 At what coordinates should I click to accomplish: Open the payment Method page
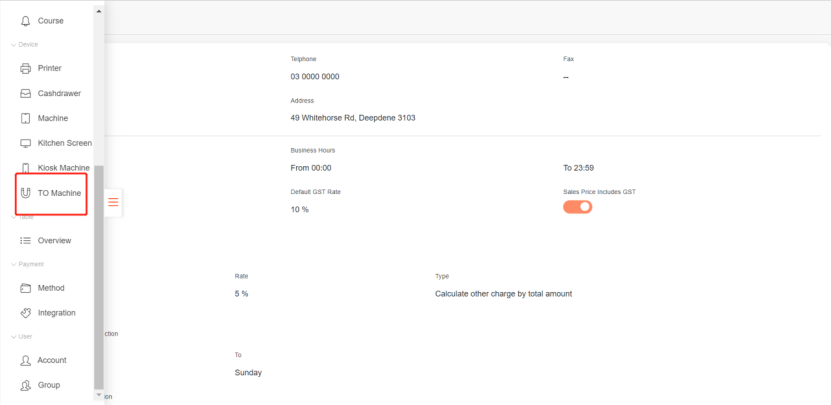point(51,288)
